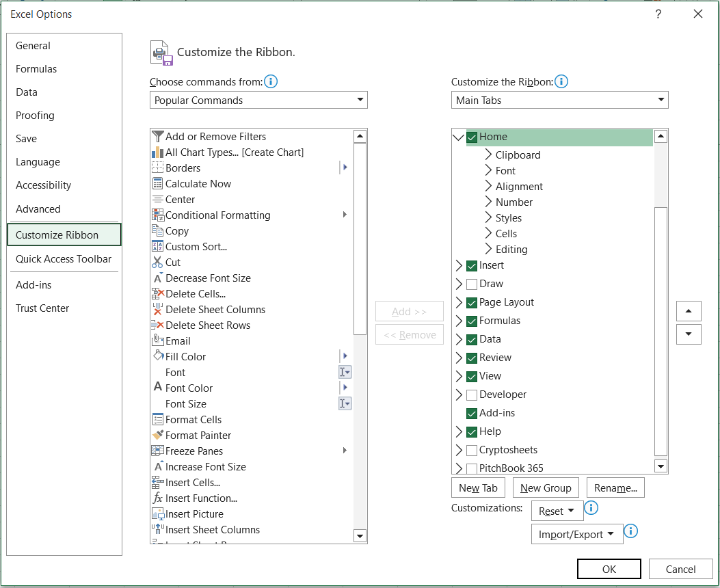Click the Cut scissors icon

(x=158, y=263)
